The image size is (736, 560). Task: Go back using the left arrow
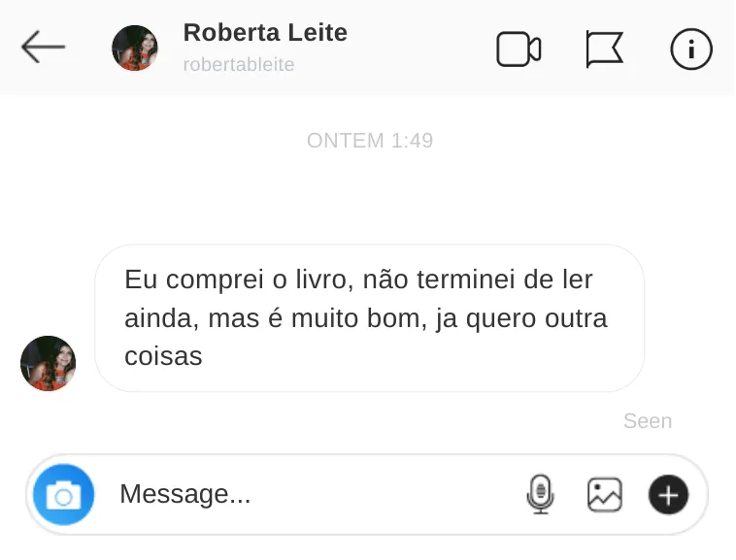[x=43, y=48]
